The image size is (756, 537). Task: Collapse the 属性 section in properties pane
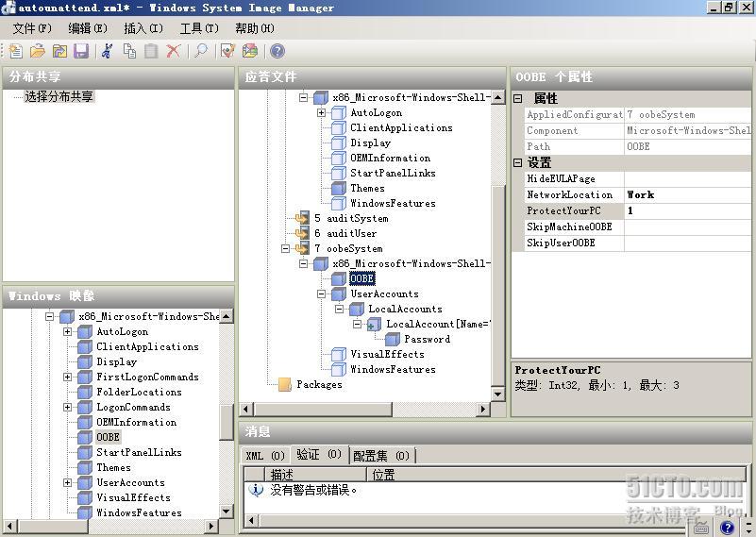[x=518, y=98]
